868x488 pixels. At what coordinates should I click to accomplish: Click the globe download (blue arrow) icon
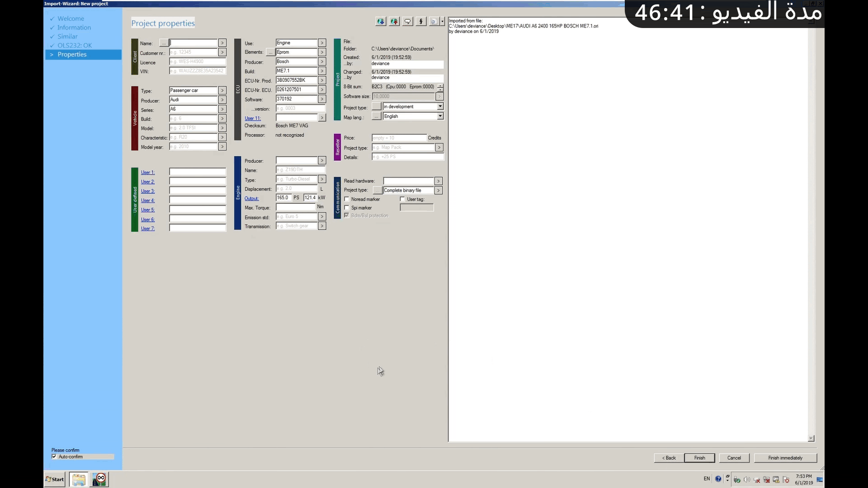pos(381,22)
